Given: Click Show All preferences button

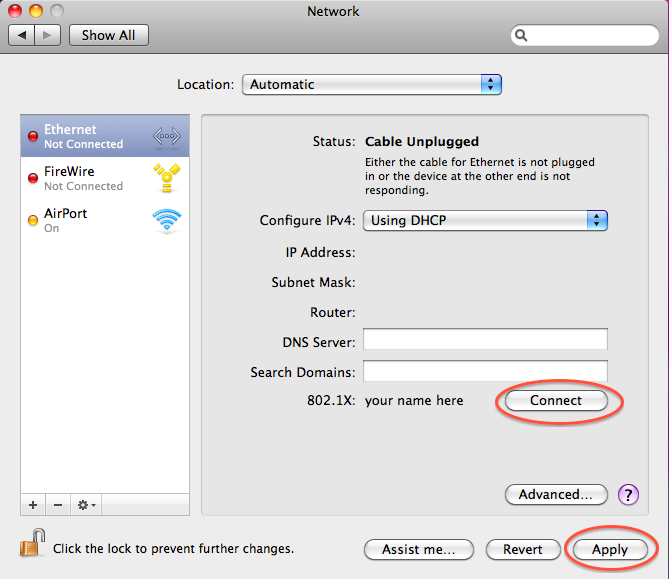Looking at the screenshot, I should [x=109, y=35].
